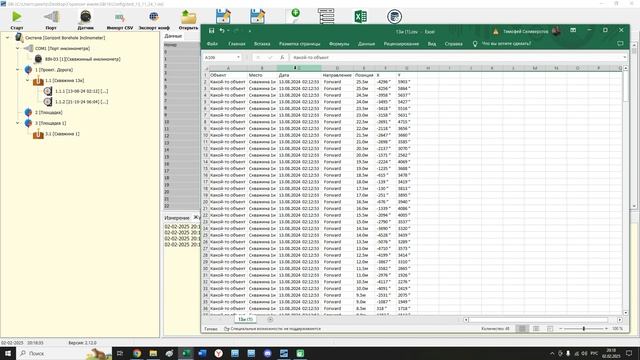Open Excel ribbon display options icon

(573, 30)
